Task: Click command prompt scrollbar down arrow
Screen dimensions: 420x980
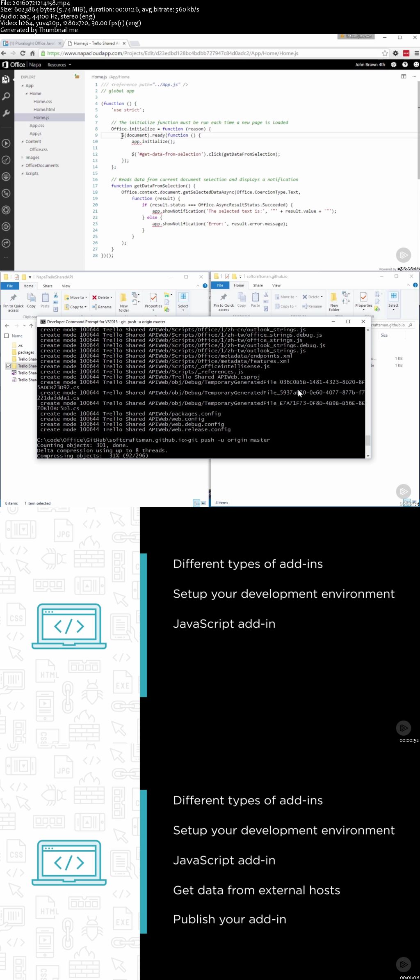Action: (x=368, y=455)
